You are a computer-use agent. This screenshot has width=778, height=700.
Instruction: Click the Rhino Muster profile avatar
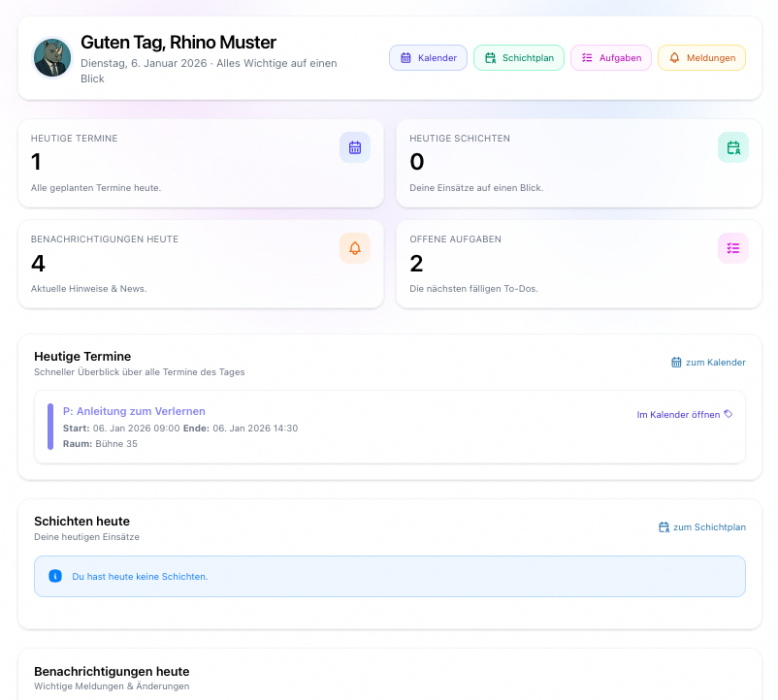(52, 57)
